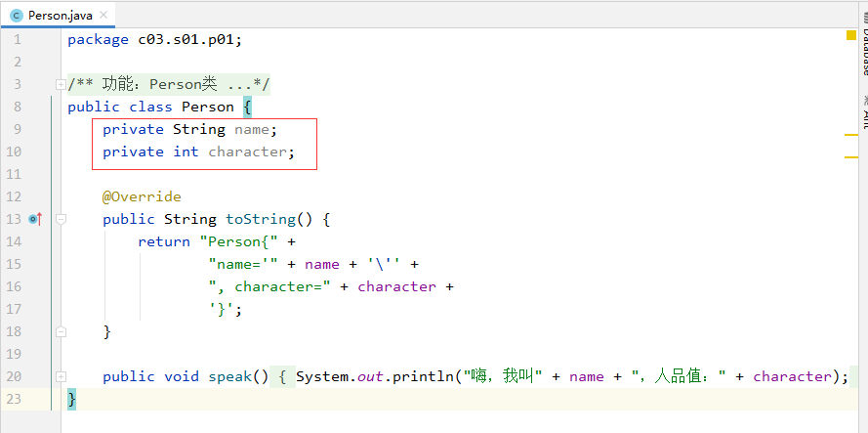Click the @Override annotation
The height and width of the screenshot is (433, 868).
point(142,196)
